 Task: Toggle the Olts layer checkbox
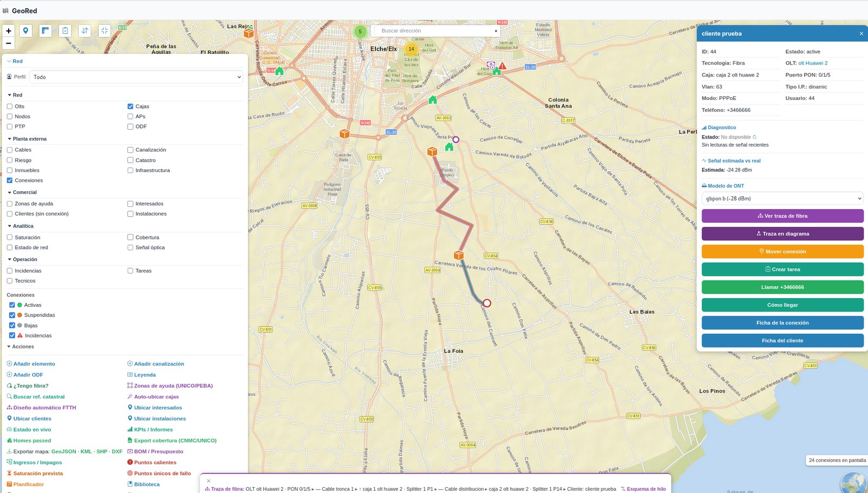pyautogui.click(x=10, y=106)
